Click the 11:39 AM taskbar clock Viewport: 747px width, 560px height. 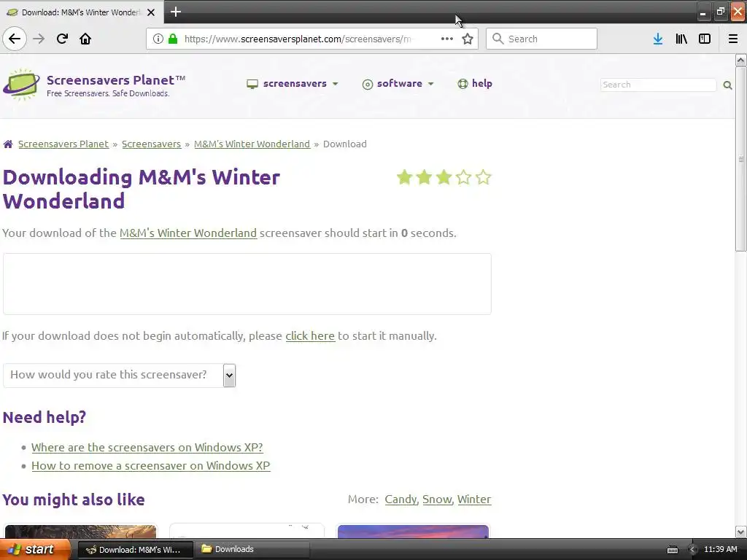(x=720, y=549)
